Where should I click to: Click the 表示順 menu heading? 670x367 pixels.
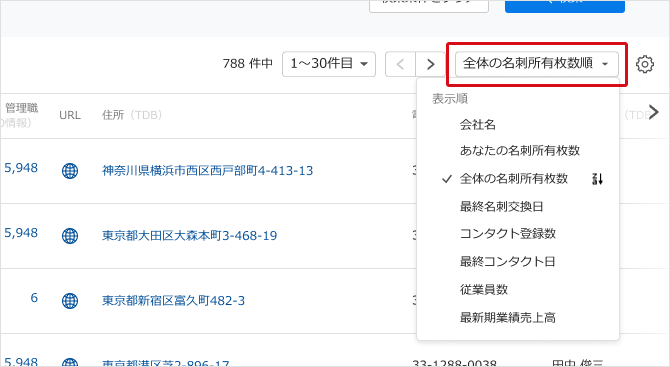click(450, 99)
